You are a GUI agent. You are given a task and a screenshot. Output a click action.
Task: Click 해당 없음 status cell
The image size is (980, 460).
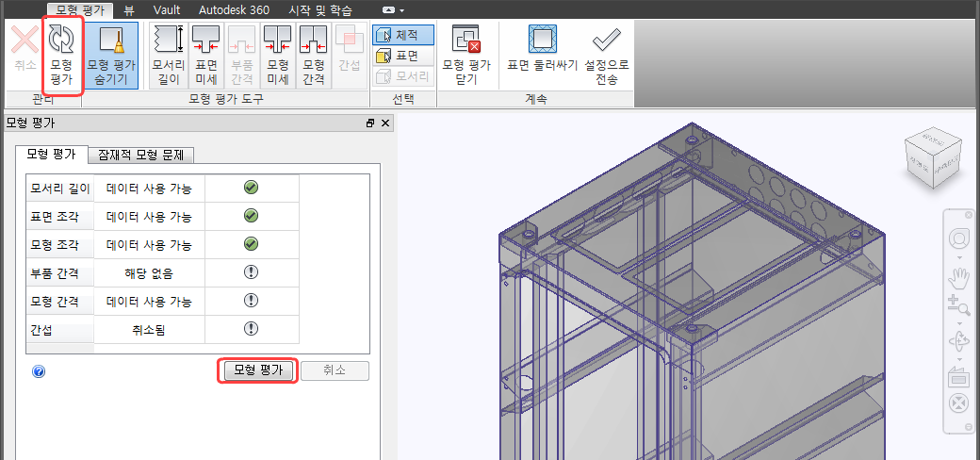pos(149,273)
